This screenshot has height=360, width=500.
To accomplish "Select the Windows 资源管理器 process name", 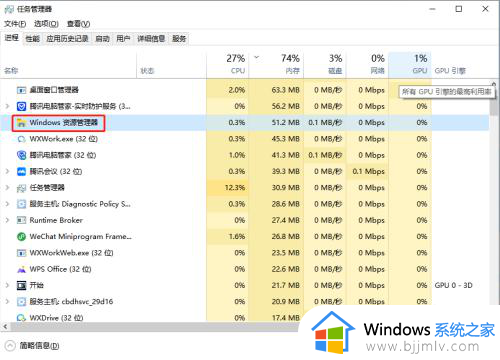I will (x=63, y=123).
